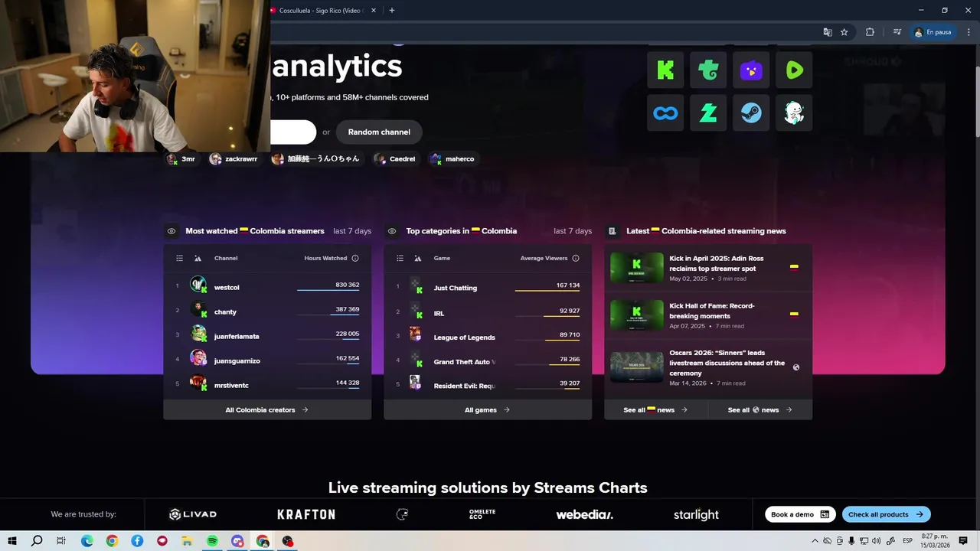Close the Cosculluela - Sigo Rico tab

(374, 11)
